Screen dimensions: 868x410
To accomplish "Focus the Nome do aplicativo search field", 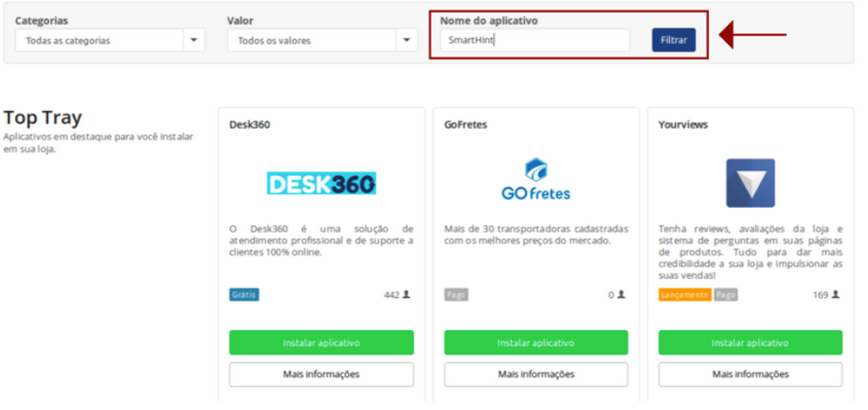I will tap(535, 40).
